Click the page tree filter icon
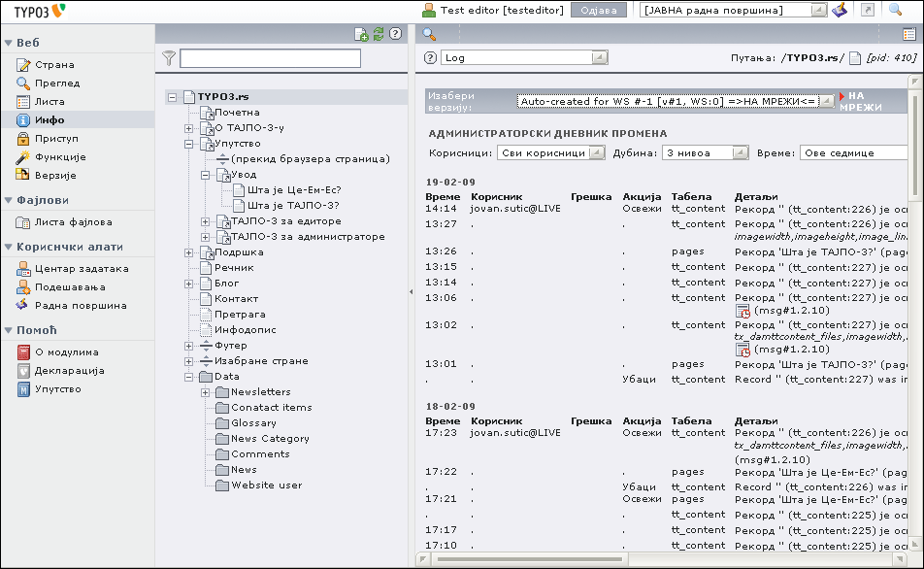This screenshot has height=569, width=924. (x=169, y=58)
